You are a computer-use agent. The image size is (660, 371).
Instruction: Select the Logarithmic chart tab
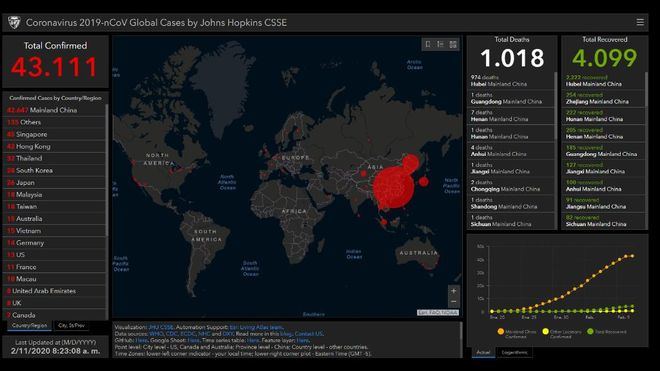pyautogui.click(x=514, y=352)
